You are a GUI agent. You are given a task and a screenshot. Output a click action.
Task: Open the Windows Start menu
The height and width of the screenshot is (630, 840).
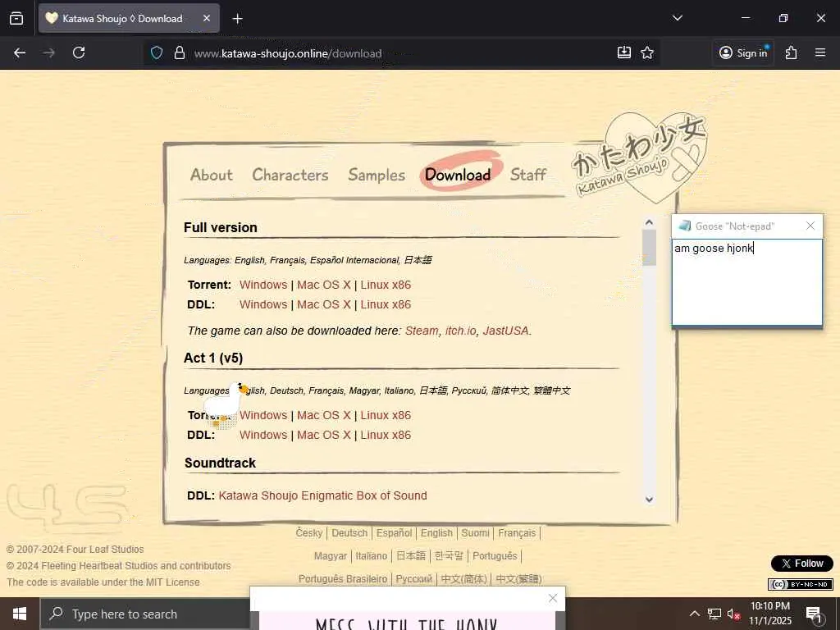20,614
